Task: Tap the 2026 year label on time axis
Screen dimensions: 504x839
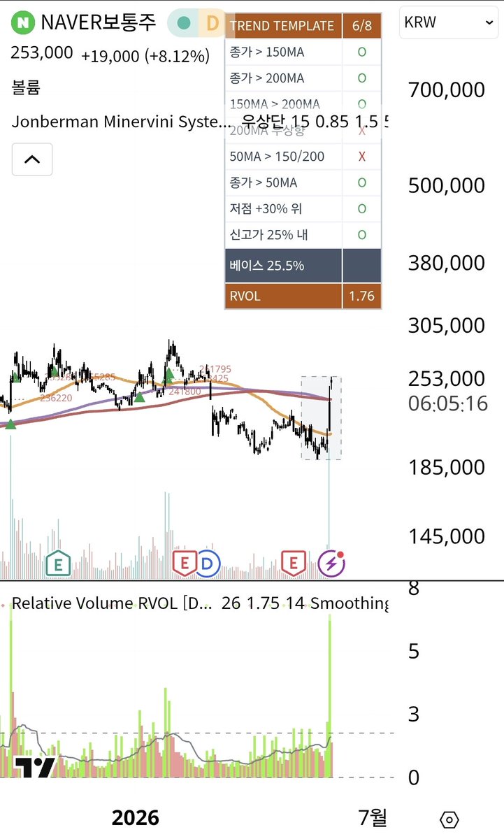Action: (136, 817)
